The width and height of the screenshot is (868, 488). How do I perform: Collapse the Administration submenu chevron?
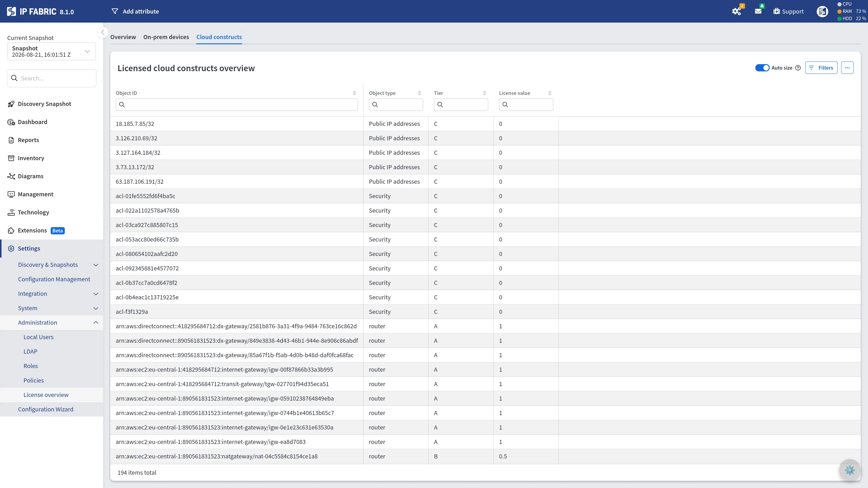[96, 323]
